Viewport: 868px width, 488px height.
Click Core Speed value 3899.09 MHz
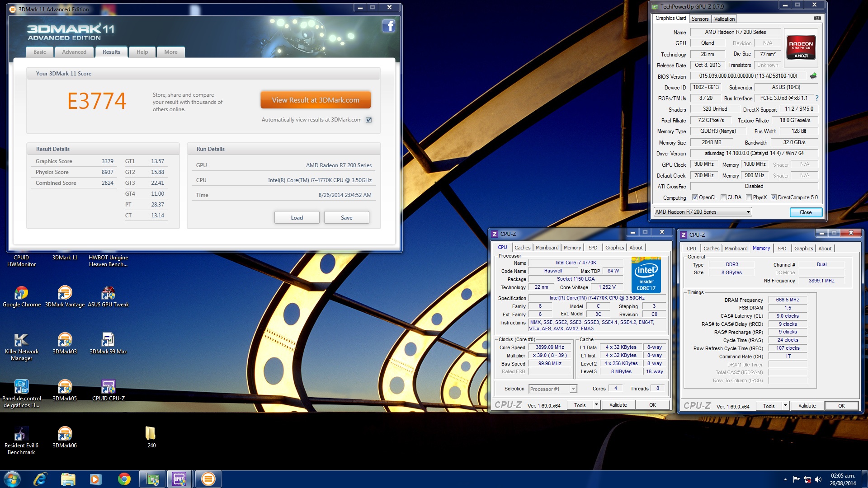550,347
